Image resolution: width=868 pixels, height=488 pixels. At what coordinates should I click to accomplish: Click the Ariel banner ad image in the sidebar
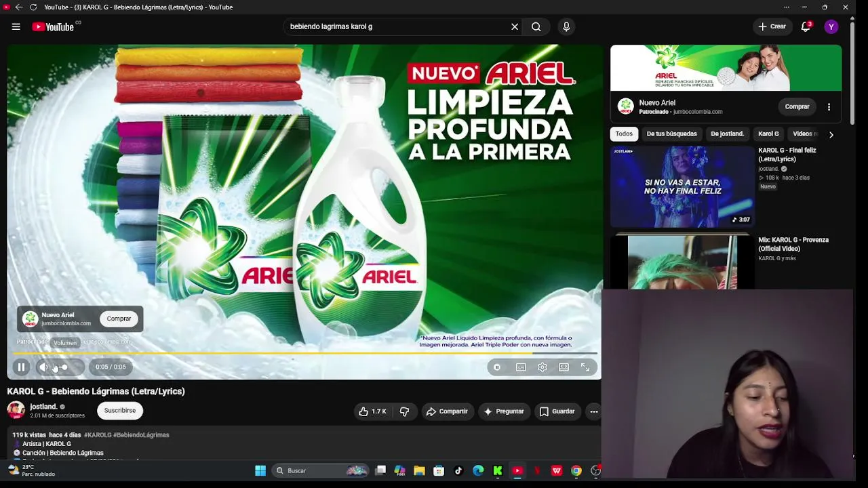(x=726, y=68)
